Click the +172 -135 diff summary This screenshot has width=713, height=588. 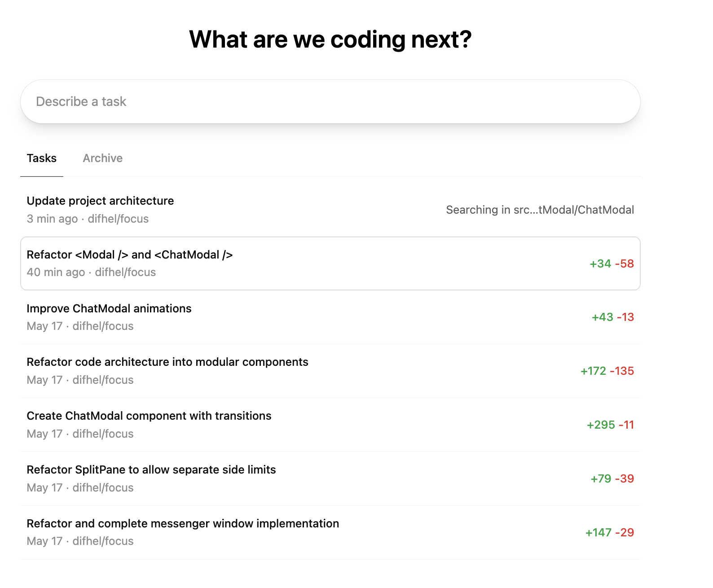607,371
